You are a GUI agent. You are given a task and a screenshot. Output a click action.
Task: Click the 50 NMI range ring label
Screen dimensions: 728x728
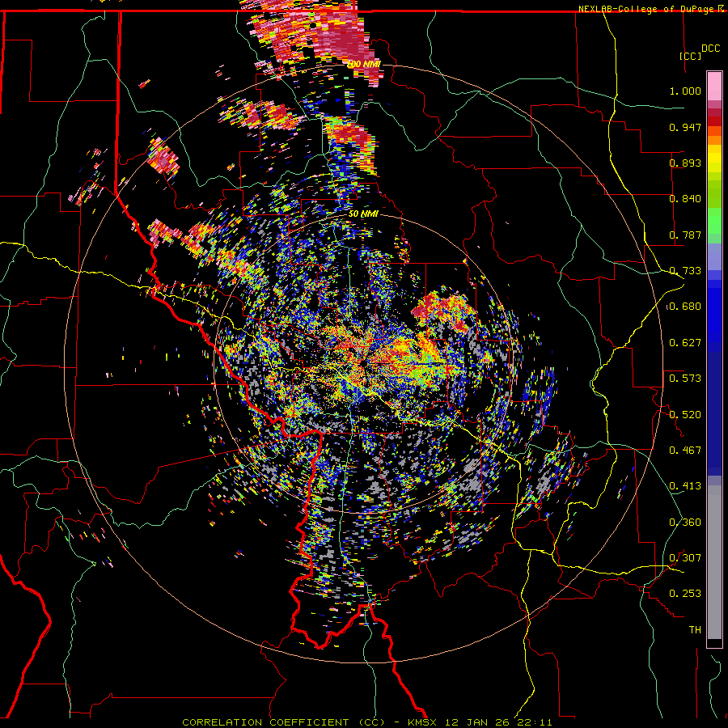pyautogui.click(x=363, y=214)
